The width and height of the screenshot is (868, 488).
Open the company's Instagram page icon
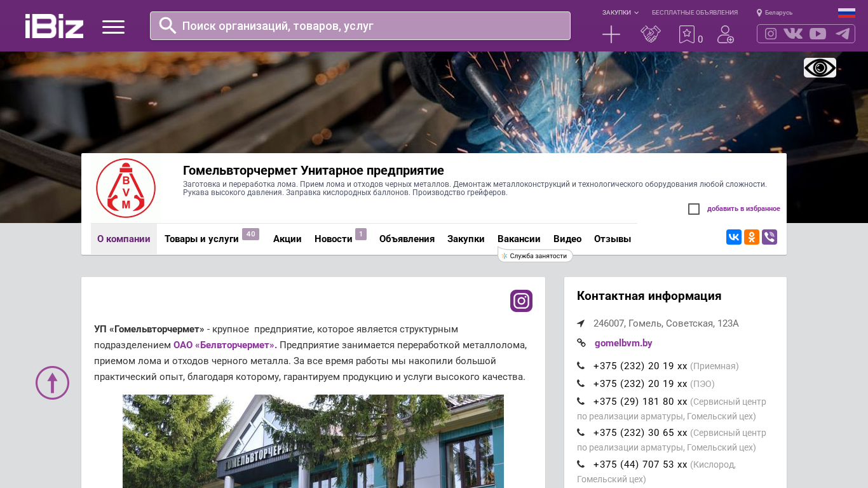click(x=521, y=301)
